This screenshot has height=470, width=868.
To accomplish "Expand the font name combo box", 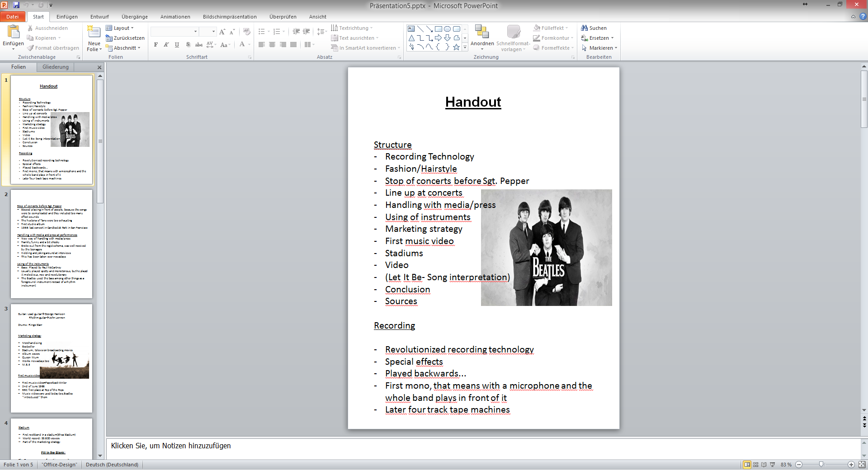I will click(195, 32).
